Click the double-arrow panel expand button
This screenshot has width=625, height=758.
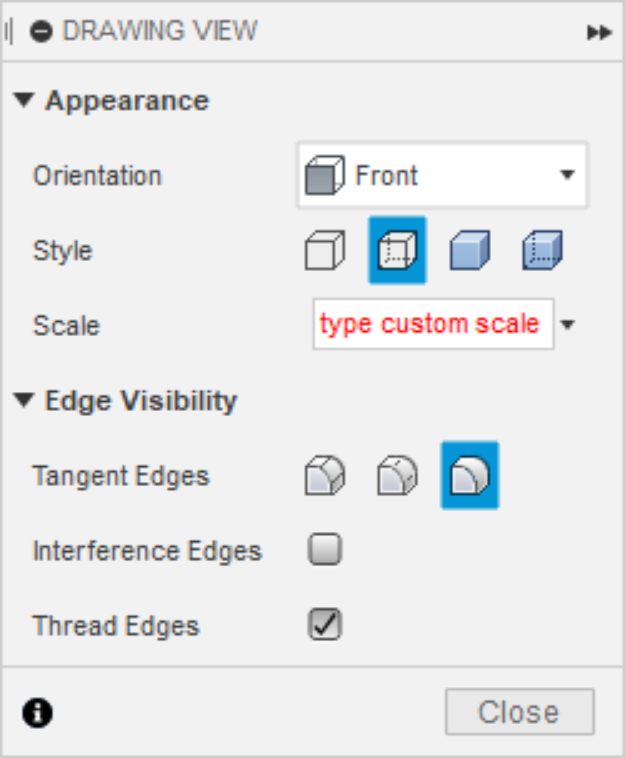(598, 32)
